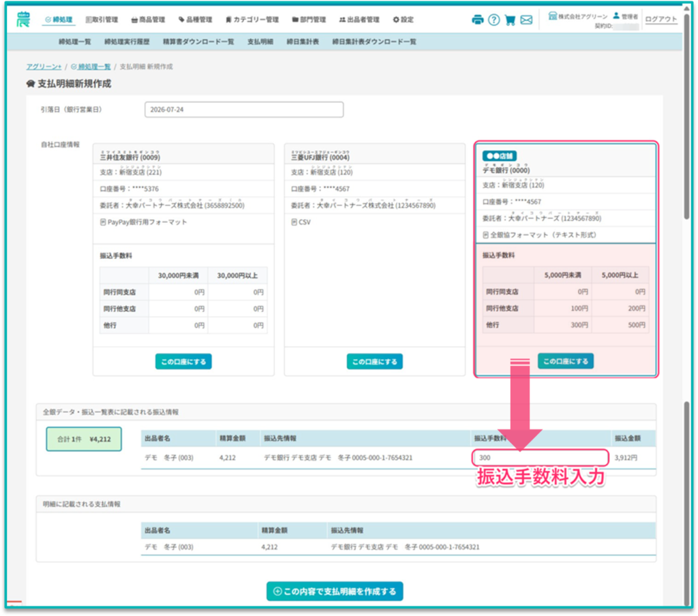The width and height of the screenshot is (698, 616).
Task: Click the 引落日 date input field
Action: tap(244, 110)
